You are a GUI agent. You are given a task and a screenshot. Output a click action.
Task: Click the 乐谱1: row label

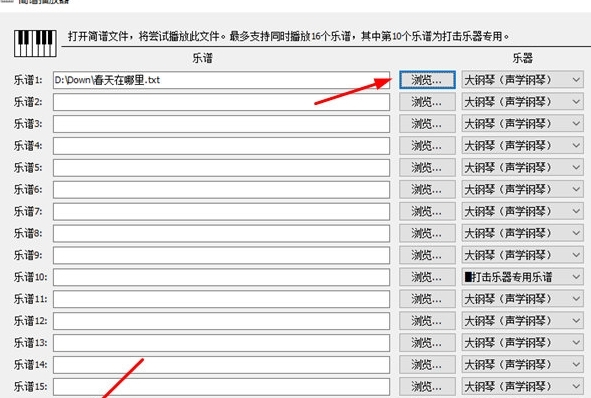pos(28,80)
